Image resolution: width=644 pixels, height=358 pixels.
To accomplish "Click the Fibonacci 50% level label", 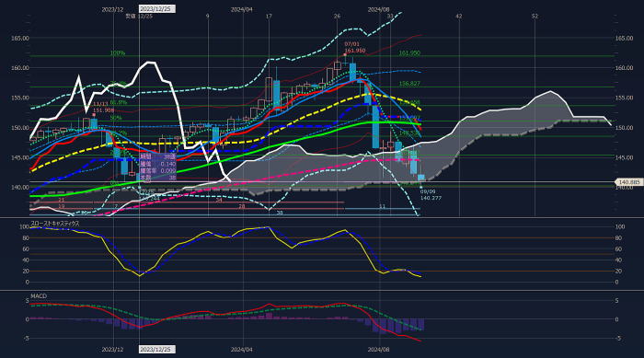I will [x=116, y=117].
